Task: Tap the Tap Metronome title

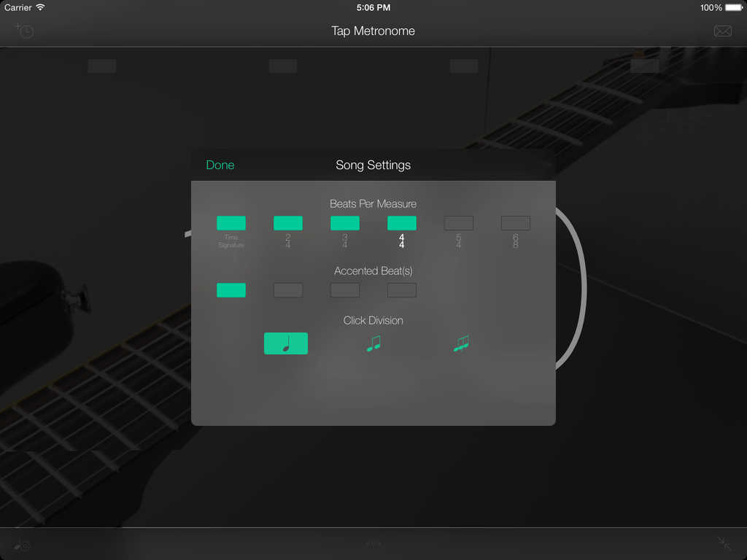Action: 373,31
